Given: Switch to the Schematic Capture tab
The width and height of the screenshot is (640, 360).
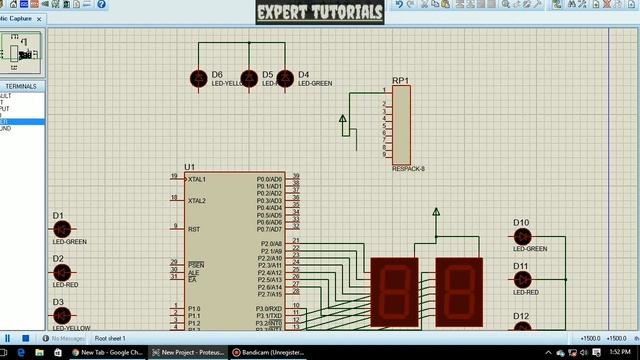Looking at the screenshot, I should (16, 19).
